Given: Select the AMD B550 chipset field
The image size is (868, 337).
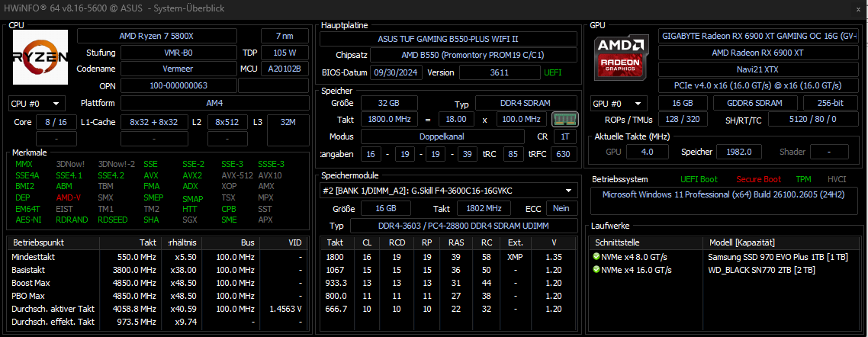Looking at the screenshot, I should click(474, 56).
